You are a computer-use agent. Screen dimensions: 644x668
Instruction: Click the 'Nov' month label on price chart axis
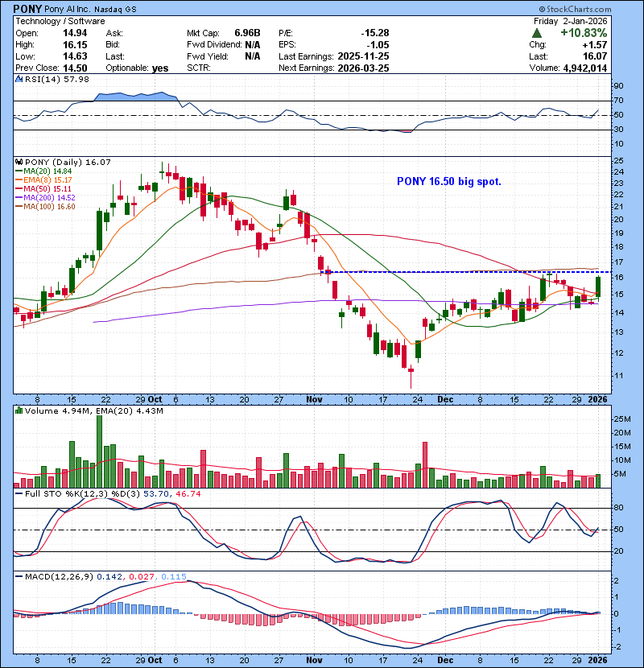(x=314, y=400)
